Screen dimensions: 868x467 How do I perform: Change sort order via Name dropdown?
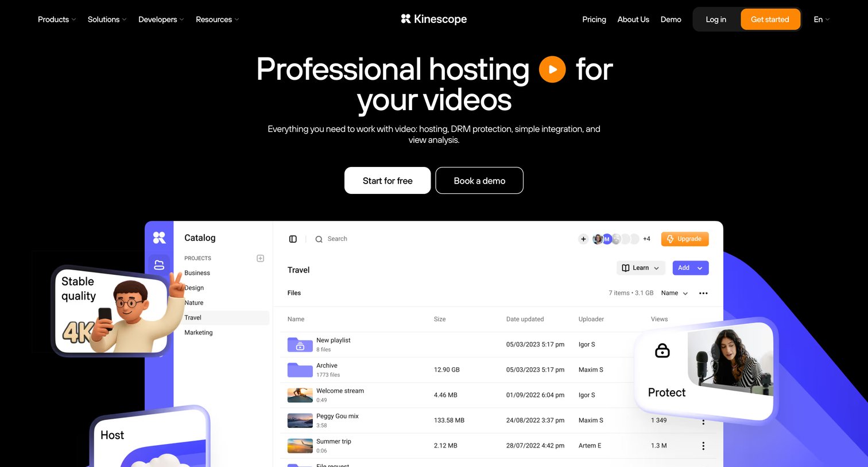point(674,293)
